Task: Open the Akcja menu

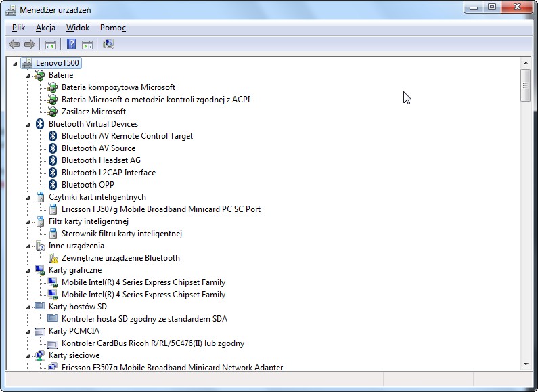Action: click(x=45, y=28)
